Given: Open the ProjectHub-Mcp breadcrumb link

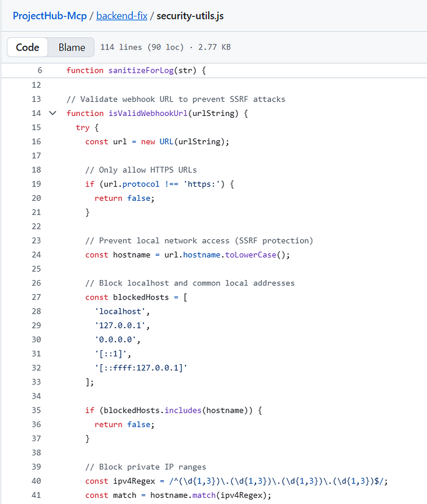Looking at the screenshot, I should (x=49, y=16).
